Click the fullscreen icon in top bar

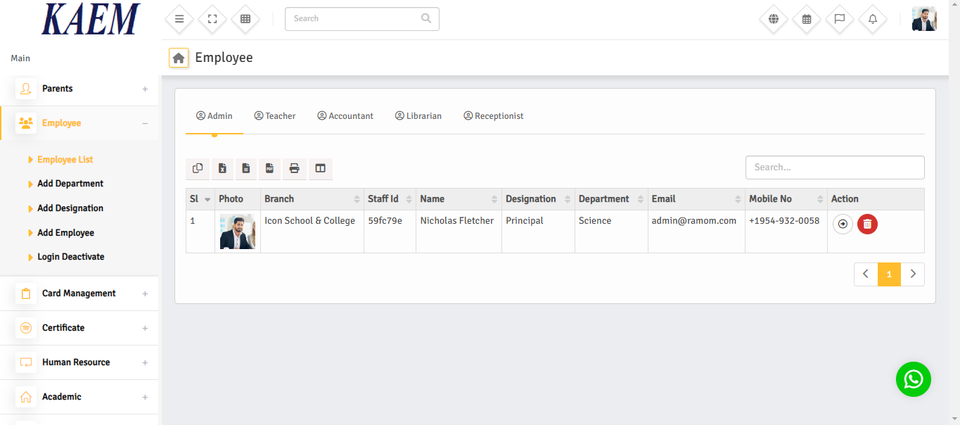(x=212, y=19)
